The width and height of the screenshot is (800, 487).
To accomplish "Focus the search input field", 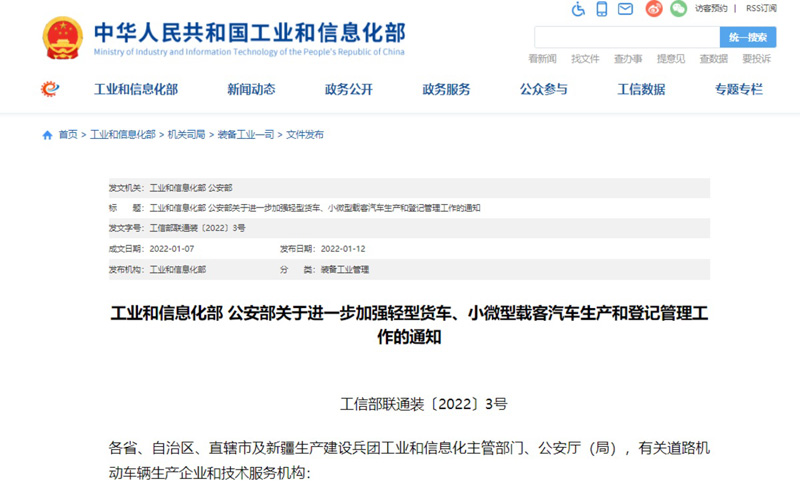I will click(x=627, y=37).
